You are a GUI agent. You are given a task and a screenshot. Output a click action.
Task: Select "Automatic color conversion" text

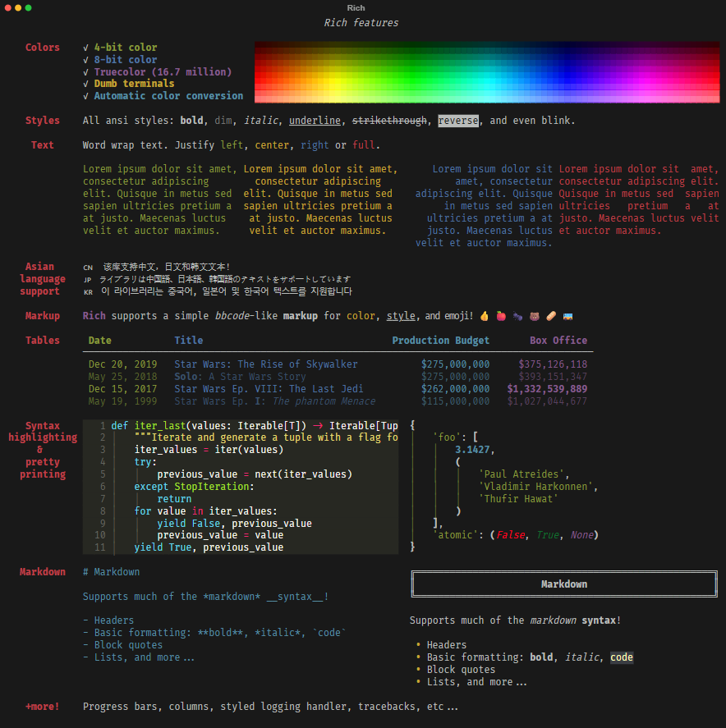pos(168,96)
